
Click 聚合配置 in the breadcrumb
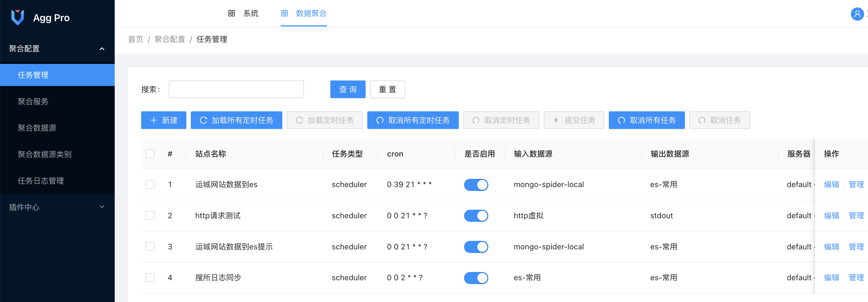[x=170, y=39]
